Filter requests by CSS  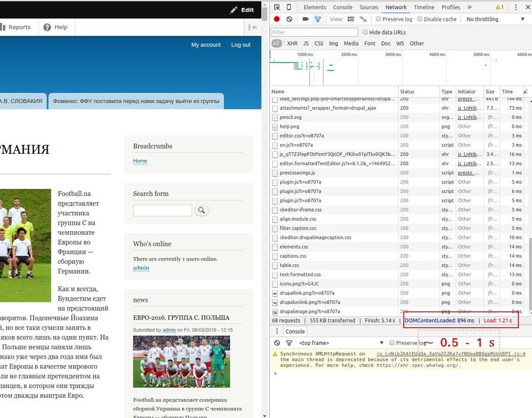pyautogui.click(x=319, y=44)
